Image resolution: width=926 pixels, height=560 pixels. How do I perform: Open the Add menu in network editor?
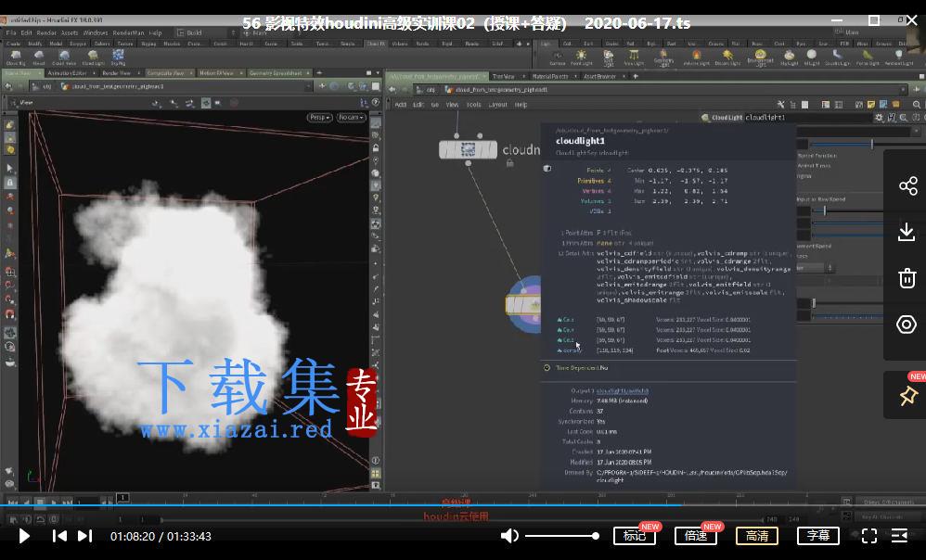(401, 105)
